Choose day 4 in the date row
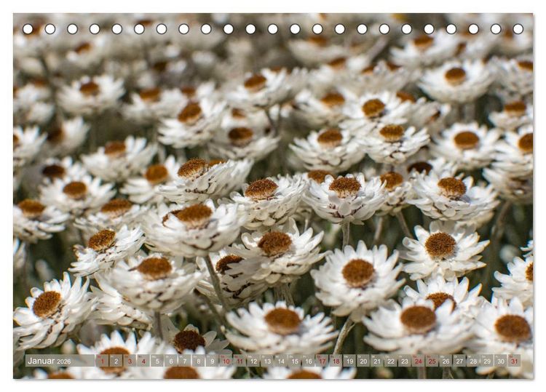546x392 pixels. pyautogui.click(x=143, y=361)
